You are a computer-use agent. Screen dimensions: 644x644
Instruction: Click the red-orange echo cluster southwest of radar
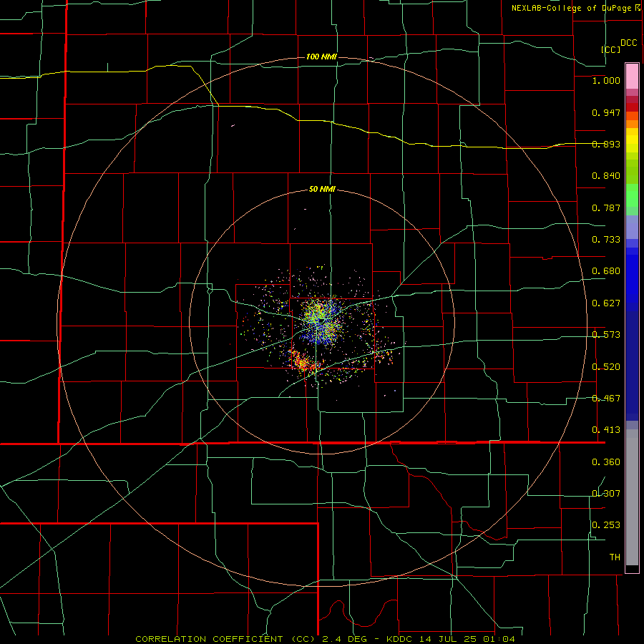(303, 361)
